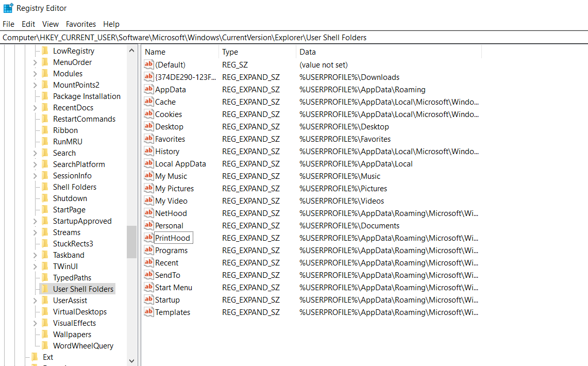The height and width of the screenshot is (366, 588).
Task: Select the Package Installation key
Action: [x=87, y=96]
